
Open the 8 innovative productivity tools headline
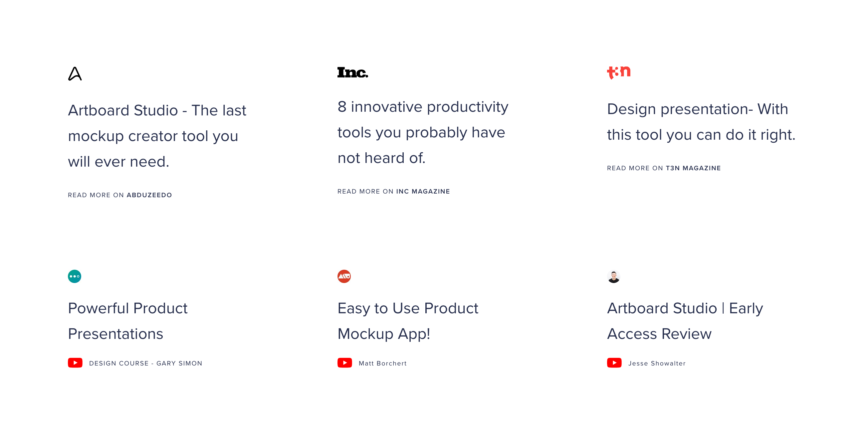coord(423,132)
